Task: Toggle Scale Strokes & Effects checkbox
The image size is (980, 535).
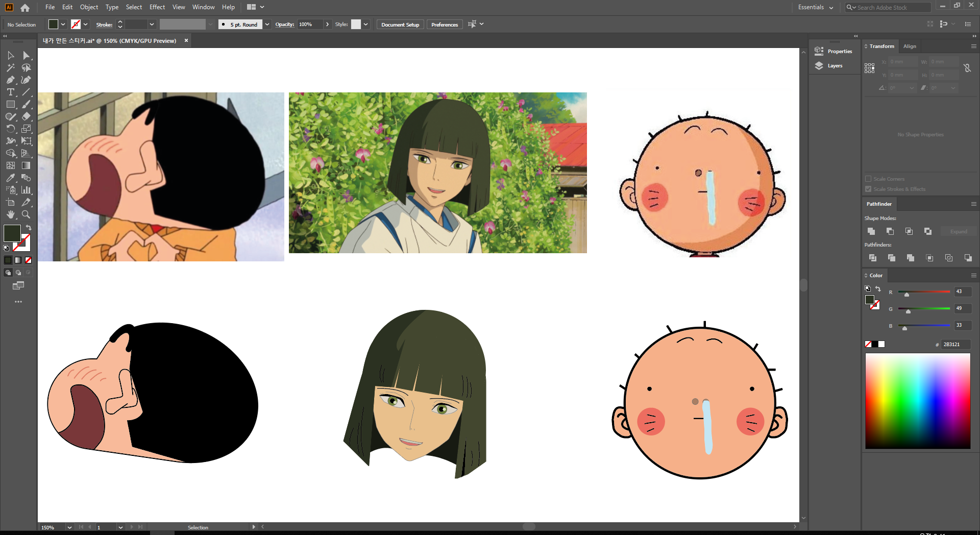Action: click(x=868, y=189)
